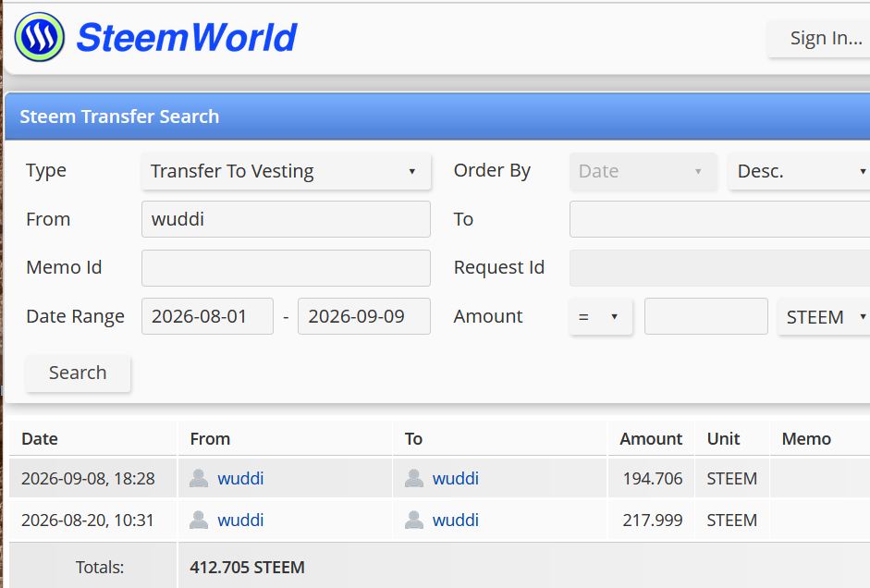
Task: Open the Order By Date dropdown
Action: click(643, 171)
